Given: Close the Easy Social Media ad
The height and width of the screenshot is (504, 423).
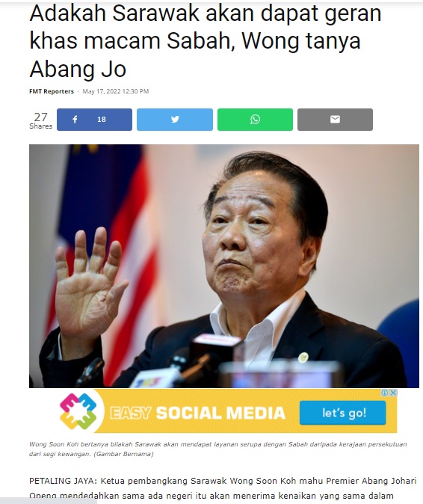Looking at the screenshot, I should 393,393.
